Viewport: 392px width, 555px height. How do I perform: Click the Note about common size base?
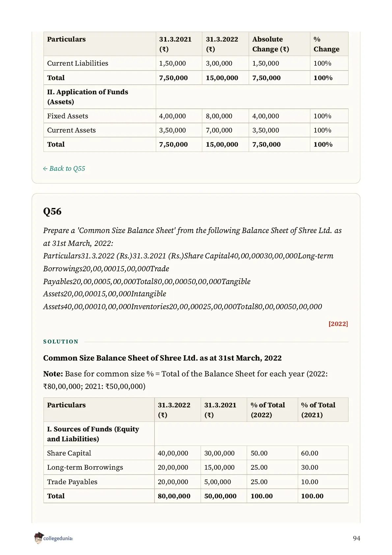pyautogui.click(x=185, y=380)
